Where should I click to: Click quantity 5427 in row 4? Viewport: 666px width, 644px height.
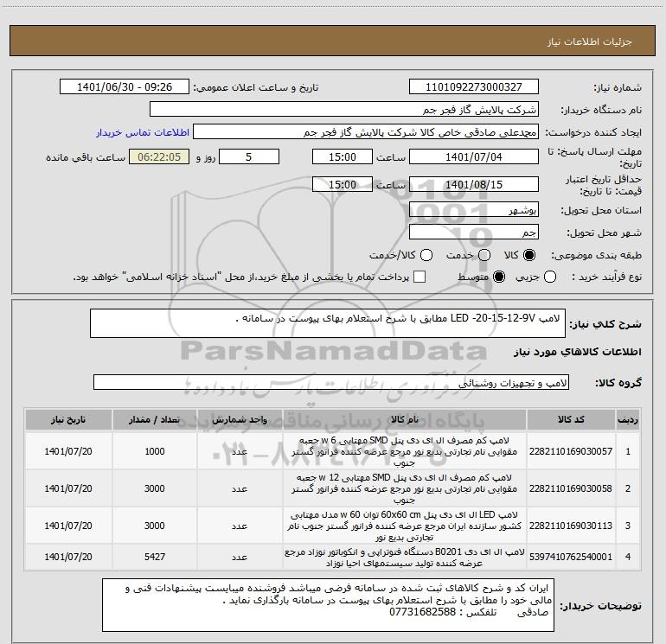(155, 557)
